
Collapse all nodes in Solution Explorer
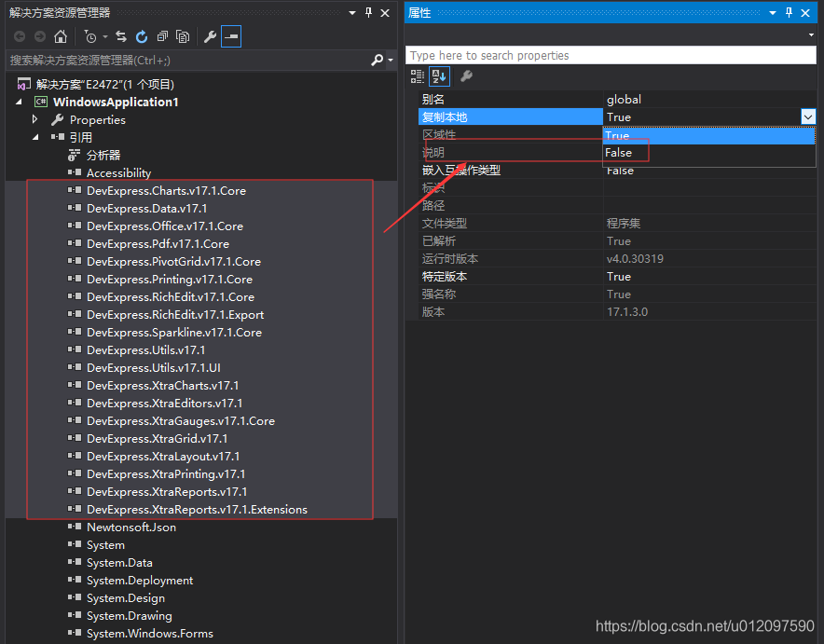[x=162, y=36]
